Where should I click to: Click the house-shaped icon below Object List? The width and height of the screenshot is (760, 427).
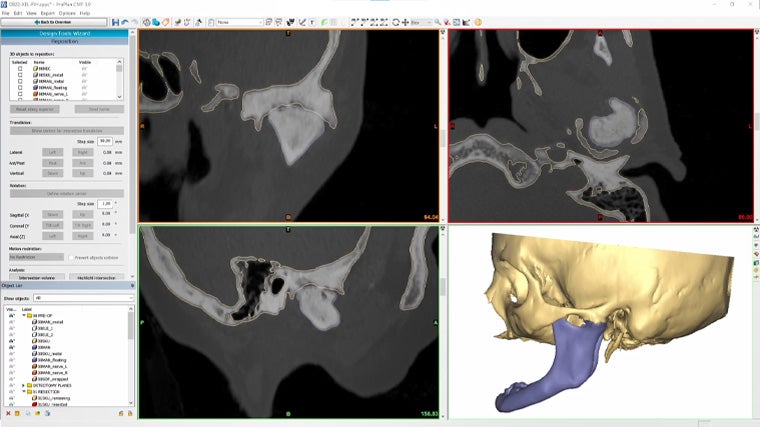121,413
